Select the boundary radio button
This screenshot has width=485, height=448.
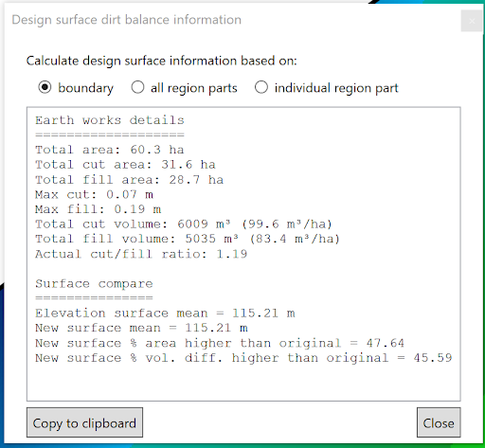(45, 87)
